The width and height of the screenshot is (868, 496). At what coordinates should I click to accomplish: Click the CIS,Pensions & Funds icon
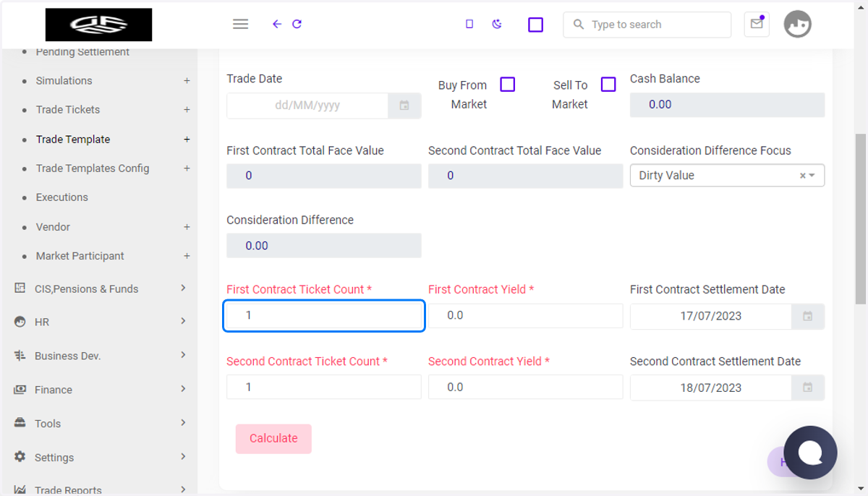coord(20,288)
